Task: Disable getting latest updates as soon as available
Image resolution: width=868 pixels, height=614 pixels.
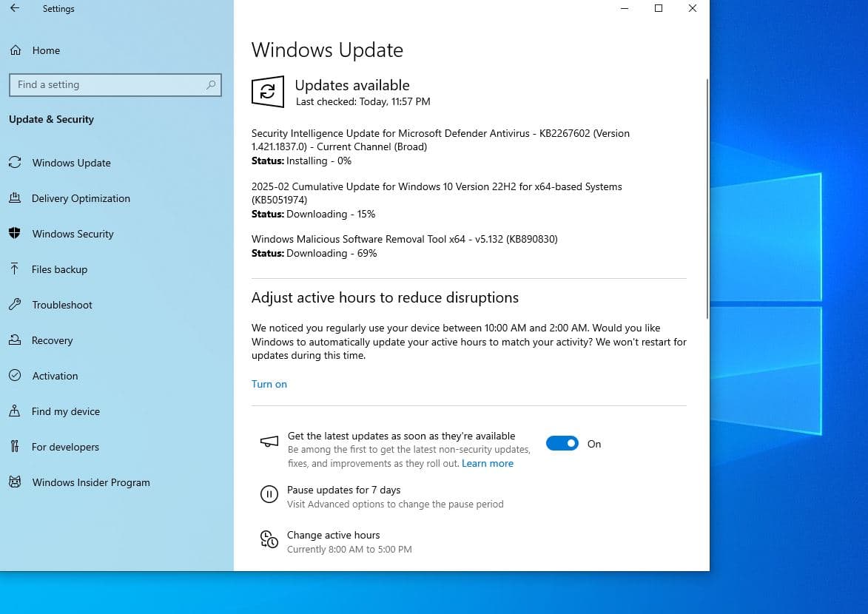Action: 562,443
